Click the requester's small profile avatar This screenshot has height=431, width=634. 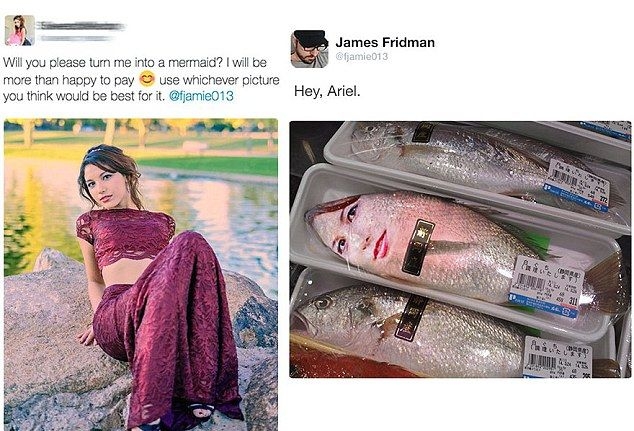point(19,30)
